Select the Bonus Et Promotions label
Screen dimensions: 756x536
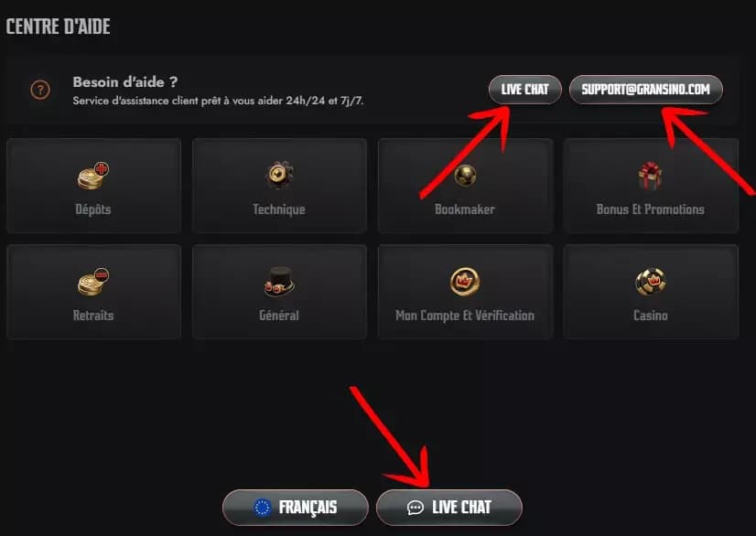click(x=651, y=209)
